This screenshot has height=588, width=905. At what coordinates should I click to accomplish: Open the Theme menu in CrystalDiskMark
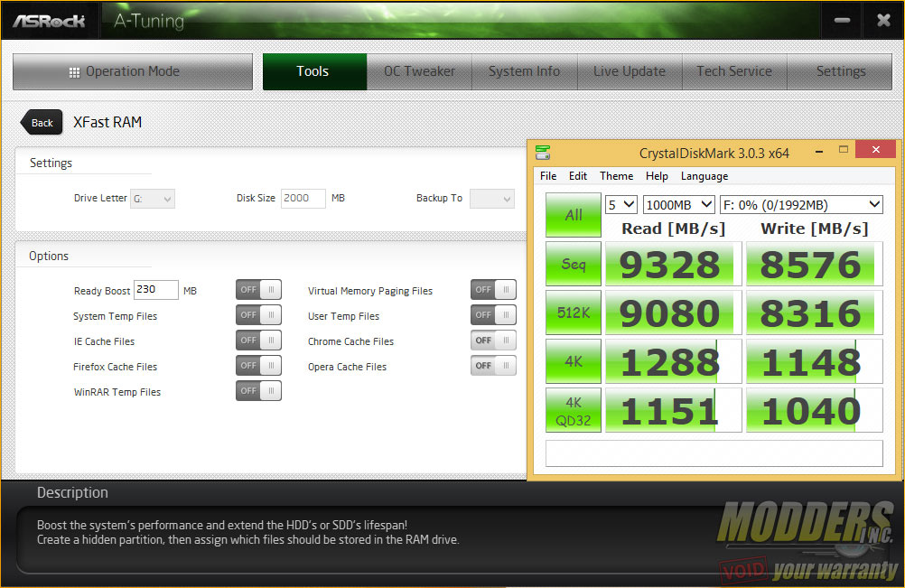616,176
